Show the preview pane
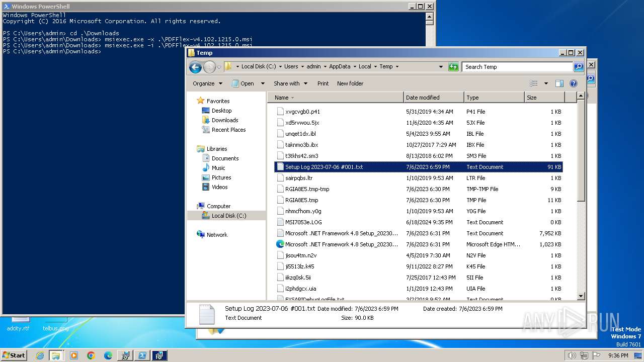644x362 pixels. click(559, 83)
